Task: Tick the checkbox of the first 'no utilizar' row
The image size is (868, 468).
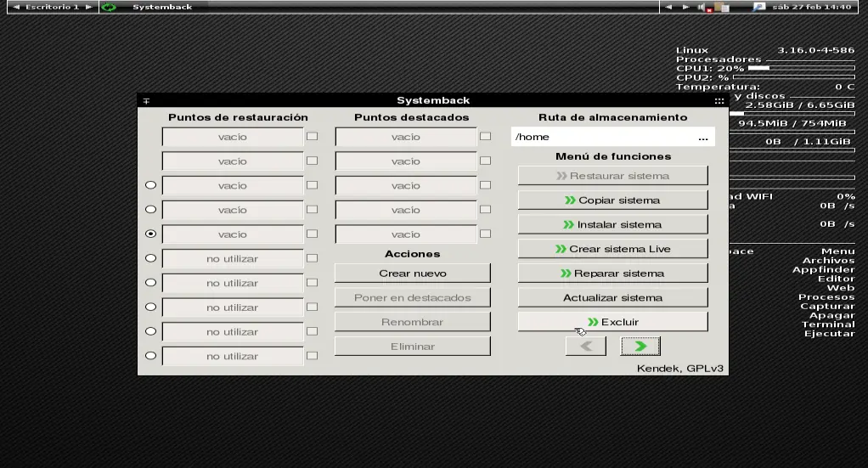Action: pyautogui.click(x=313, y=258)
